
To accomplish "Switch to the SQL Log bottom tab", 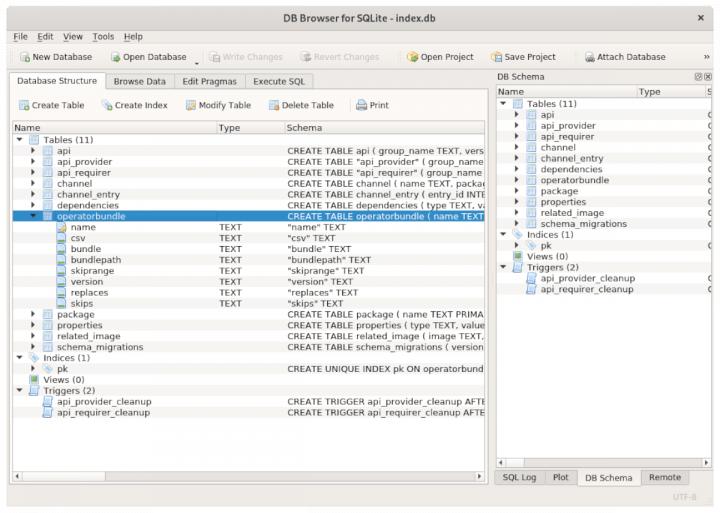I will click(520, 478).
